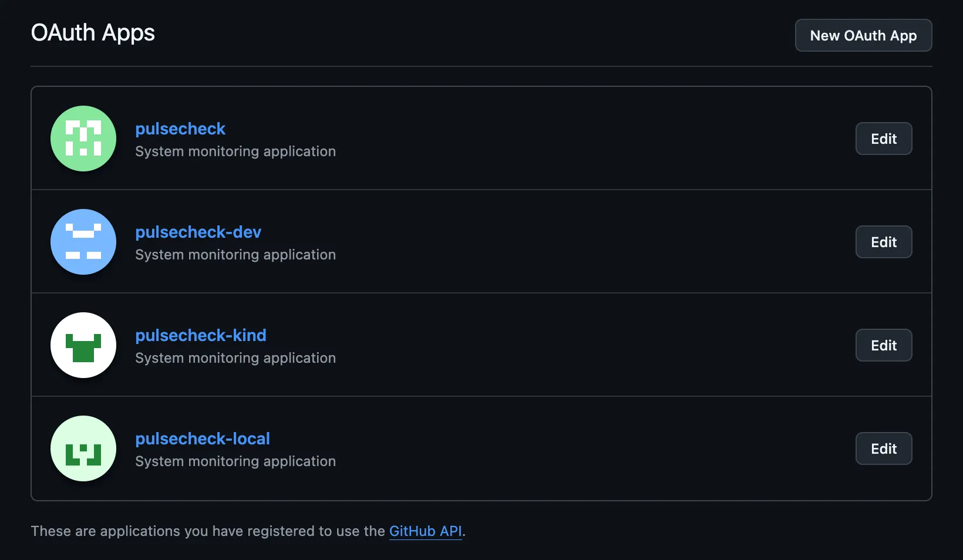Click the white pulsecheck-kind identicon avatar
The height and width of the screenshot is (560, 963).
point(83,345)
